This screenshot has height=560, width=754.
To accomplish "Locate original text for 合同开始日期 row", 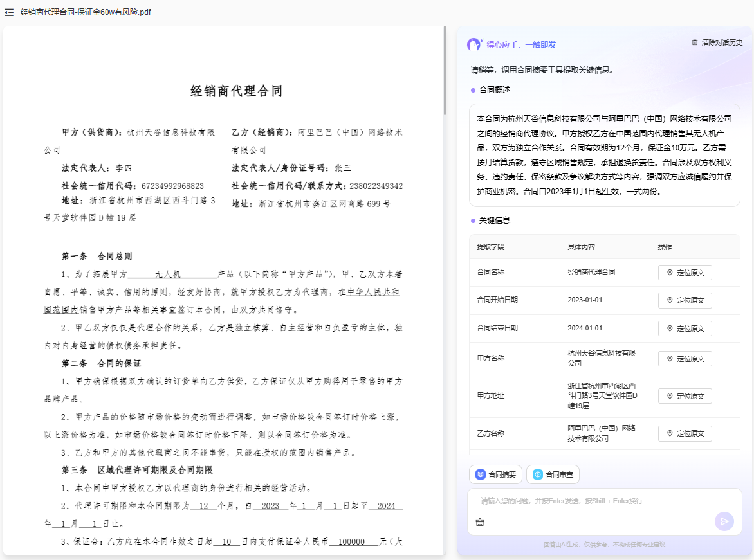I will [x=685, y=300].
